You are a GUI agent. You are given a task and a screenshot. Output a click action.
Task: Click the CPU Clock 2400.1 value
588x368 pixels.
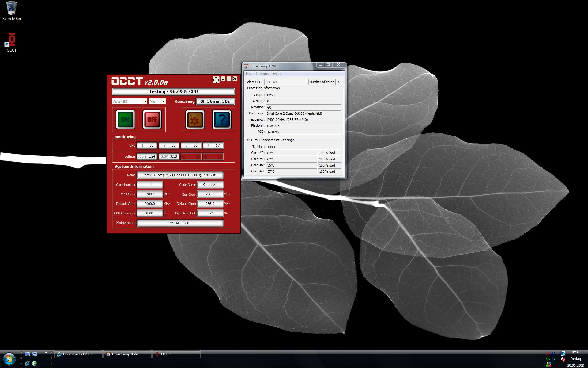[150, 194]
